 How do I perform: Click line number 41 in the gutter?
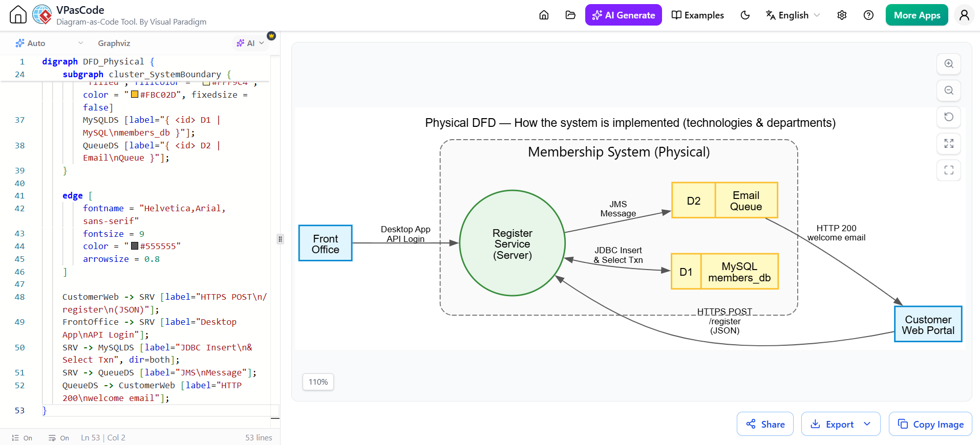coord(19,195)
